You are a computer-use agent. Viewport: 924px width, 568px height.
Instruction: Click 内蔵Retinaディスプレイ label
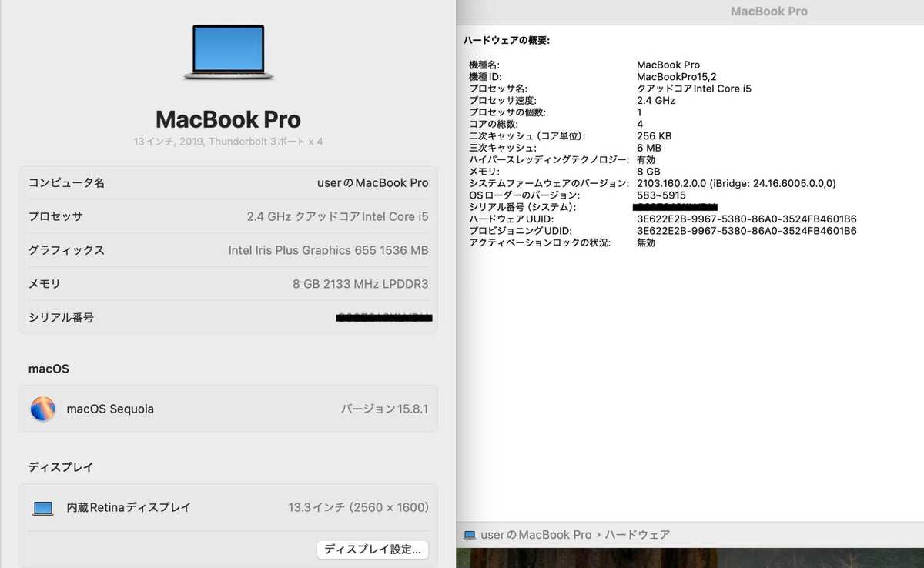point(129,508)
